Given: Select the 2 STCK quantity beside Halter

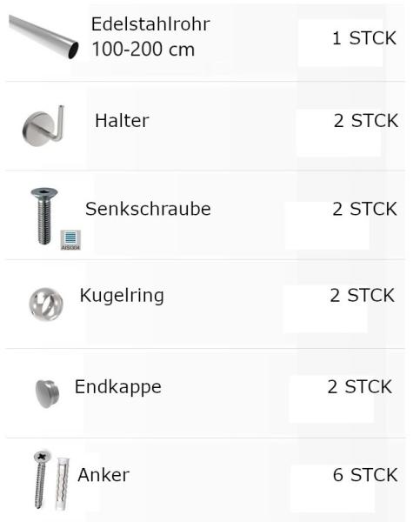Looking at the screenshot, I should 366,121.
